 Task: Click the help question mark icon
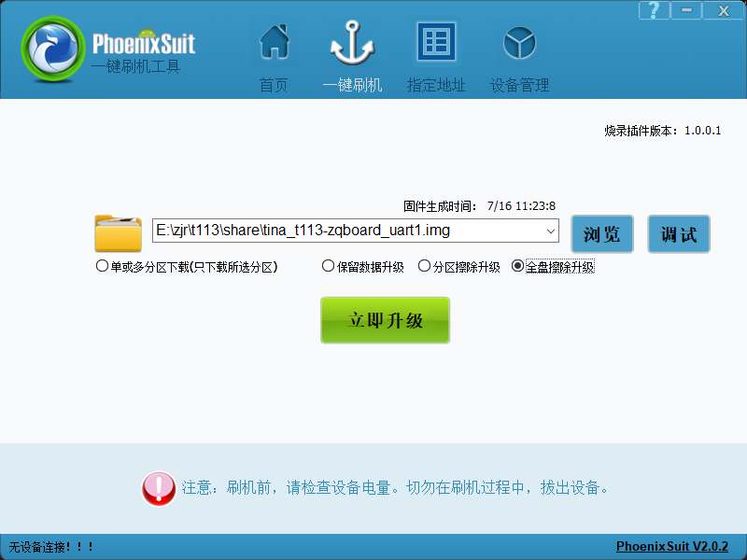click(654, 10)
